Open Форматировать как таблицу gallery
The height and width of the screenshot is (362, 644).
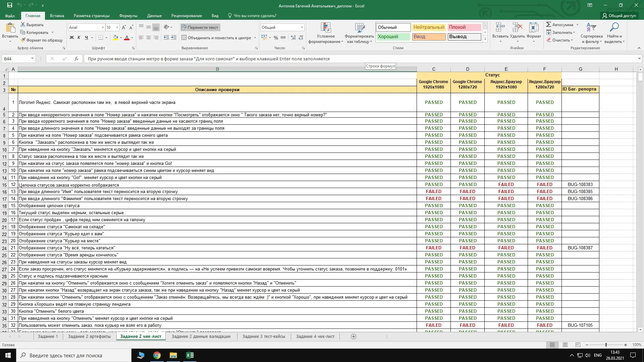(x=359, y=33)
